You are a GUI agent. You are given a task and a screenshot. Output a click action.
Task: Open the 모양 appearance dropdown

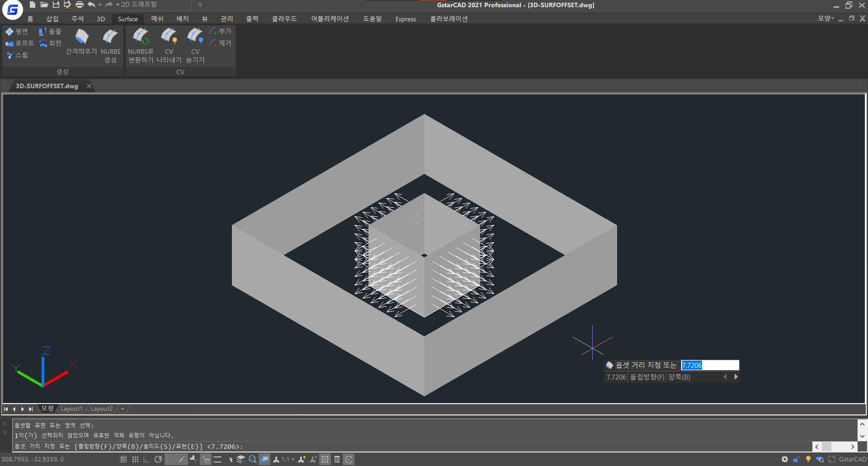tap(826, 18)
